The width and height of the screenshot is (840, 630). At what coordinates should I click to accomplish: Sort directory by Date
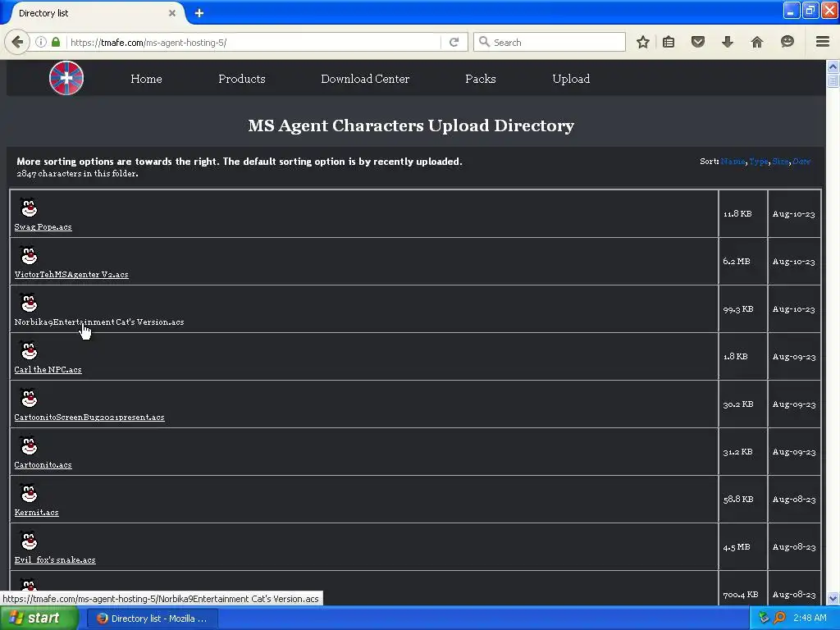tap(801, 162)
